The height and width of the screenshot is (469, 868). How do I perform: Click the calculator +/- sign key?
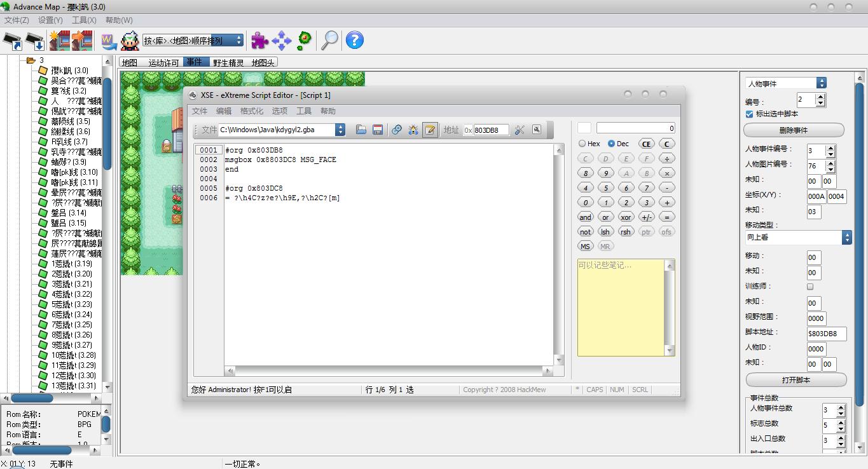646,217
